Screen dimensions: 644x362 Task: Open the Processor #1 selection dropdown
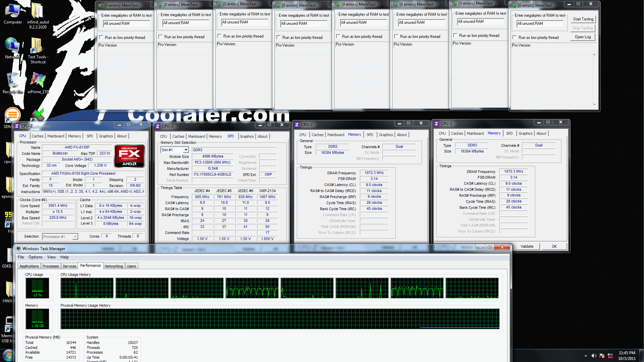click(x=75, y=237)
